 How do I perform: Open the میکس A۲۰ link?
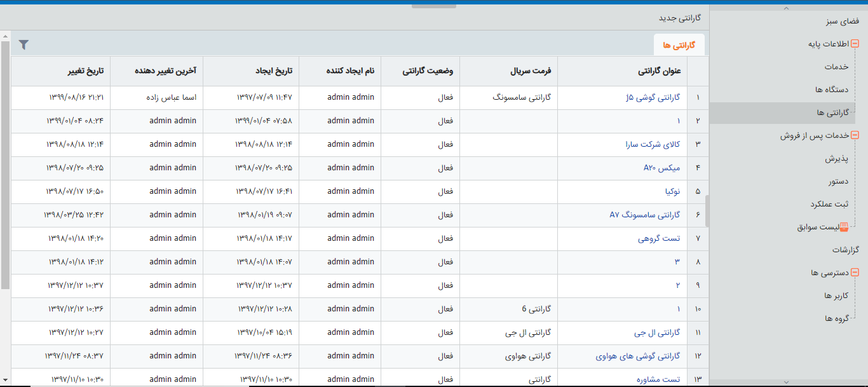661,168
